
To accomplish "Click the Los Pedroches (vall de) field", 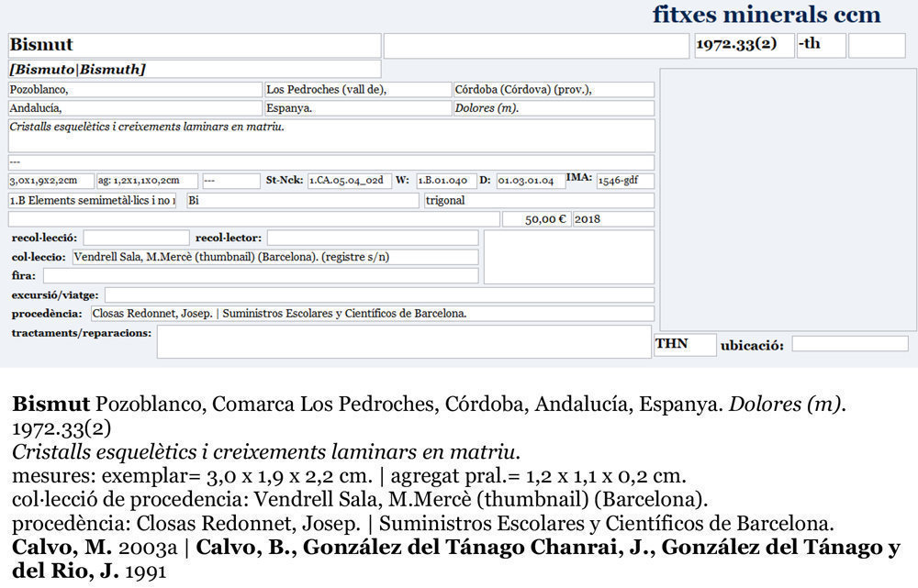I will [x=356, y=90].
